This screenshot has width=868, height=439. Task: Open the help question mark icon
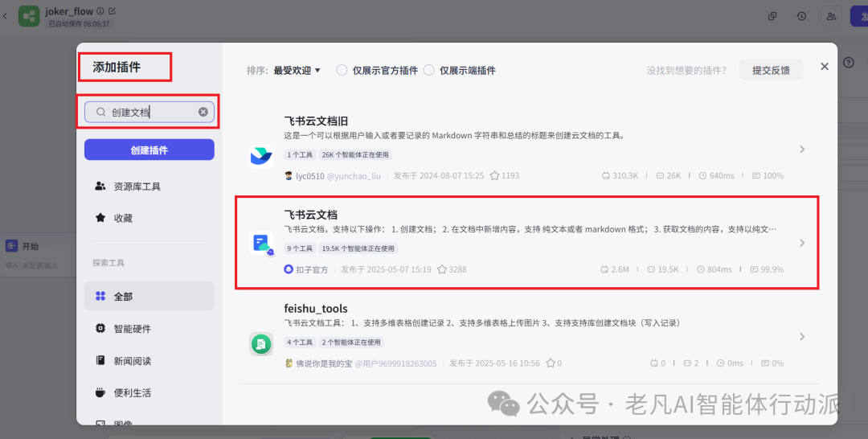(849, 63)
